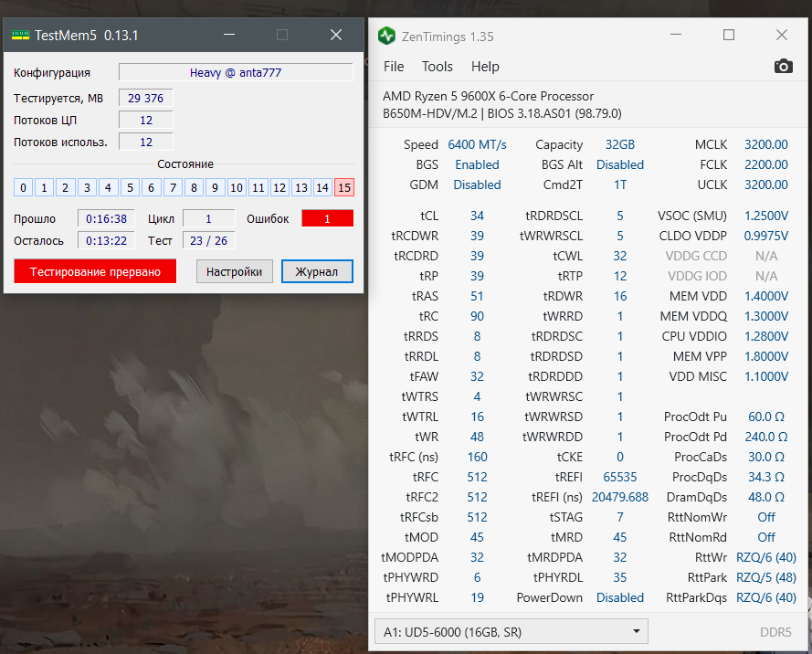The image size is (812, 654).
Task: Expand the A1: UD5-6000 module dropdown
Action: pos(511,632)
